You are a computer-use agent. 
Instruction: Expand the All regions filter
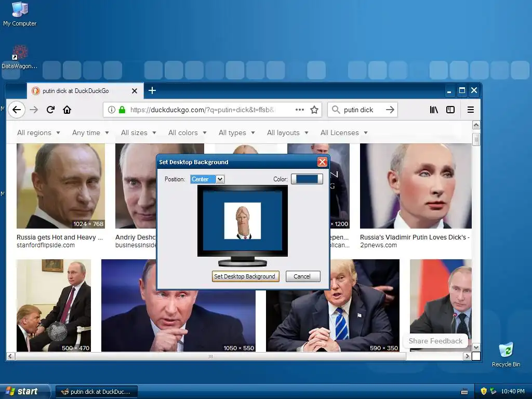pos(38,132)
